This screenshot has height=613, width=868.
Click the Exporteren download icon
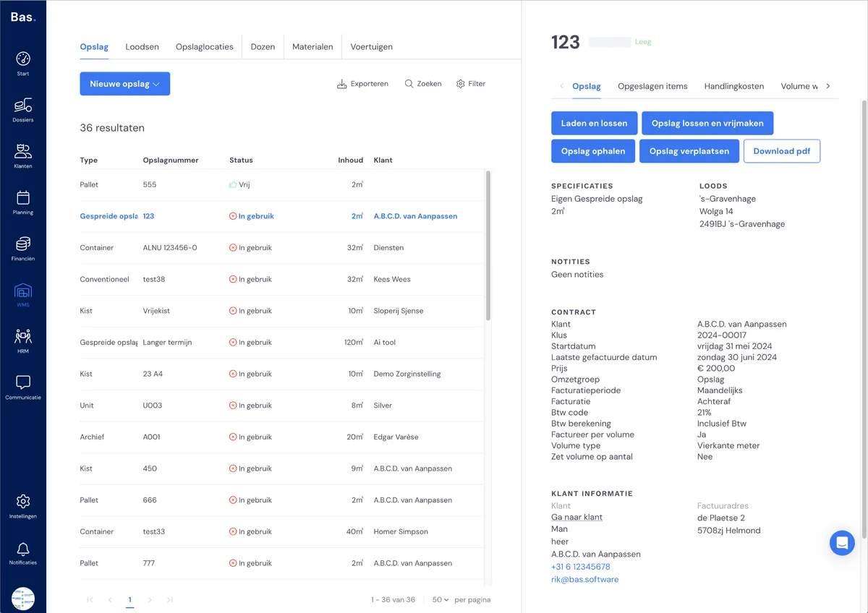341,84
